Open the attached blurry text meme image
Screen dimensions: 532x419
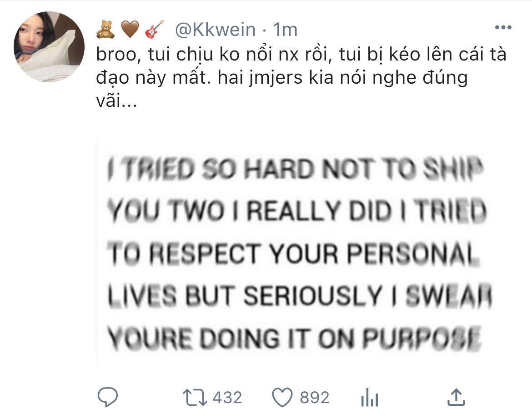pyautogui.click(x=297, y=251)
